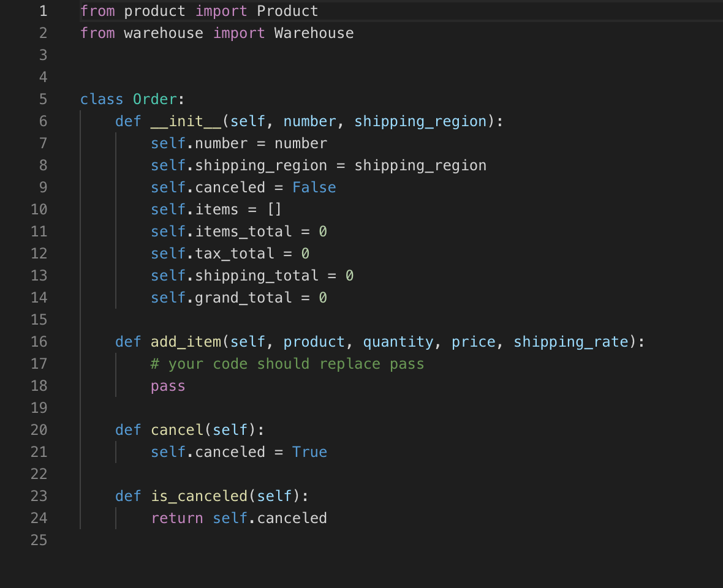Click the False value on line 9
723x588 pixels.
tap(314, 187)
